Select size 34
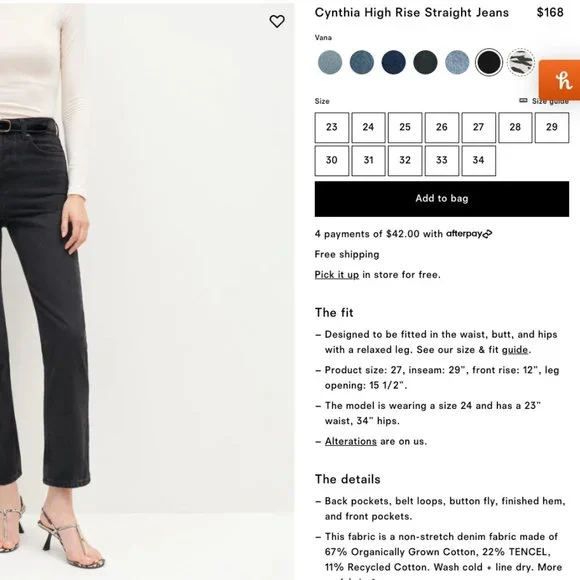Viewport: 580px width, 580px height. (479, 161)
